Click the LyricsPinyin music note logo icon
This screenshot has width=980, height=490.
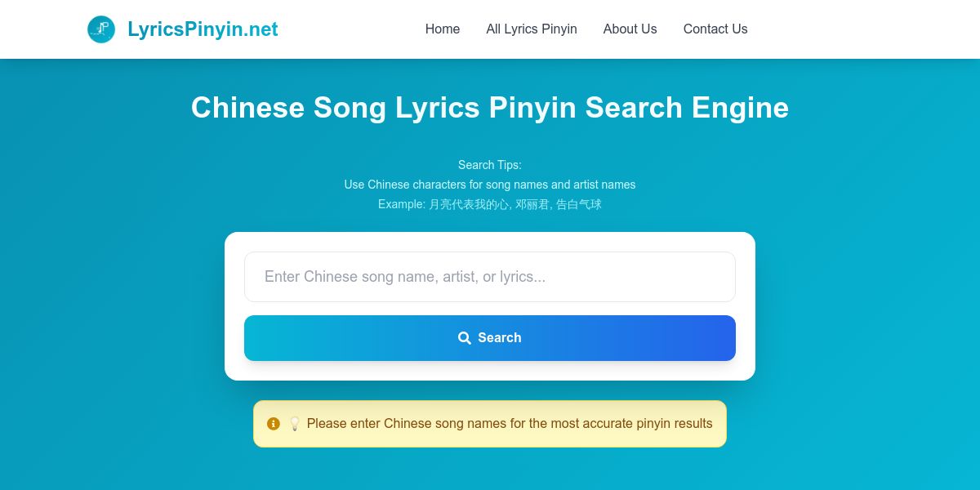coord(101,29)
